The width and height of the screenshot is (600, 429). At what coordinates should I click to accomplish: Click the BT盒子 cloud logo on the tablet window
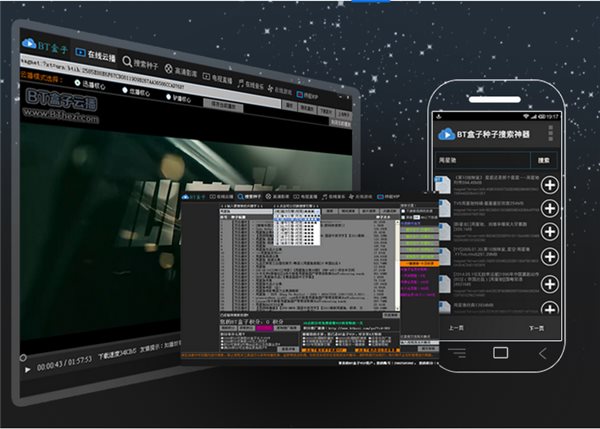coord(29,43)
